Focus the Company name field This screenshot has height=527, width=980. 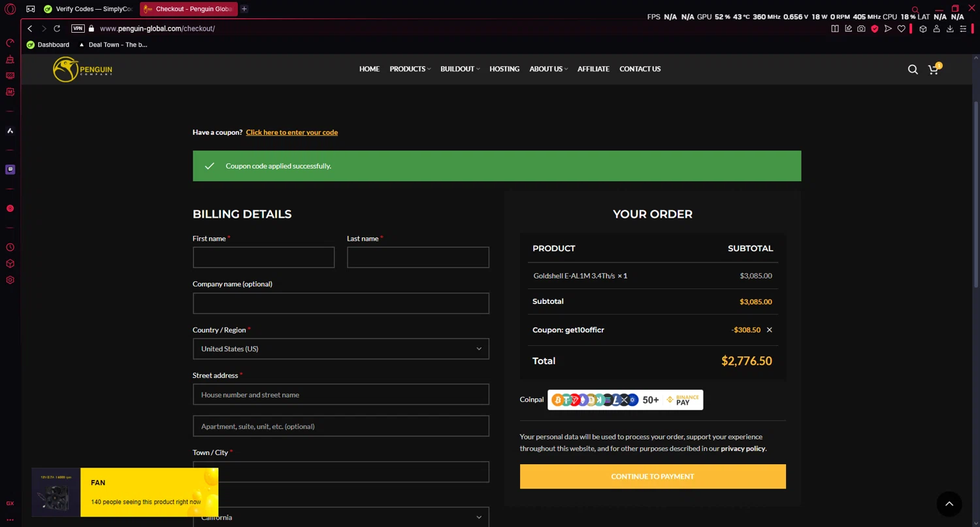(341, 303)
